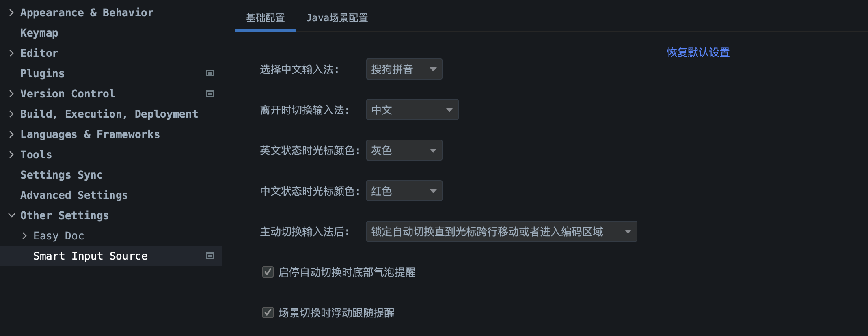868x336 pixels.
Task: Open the 主动切换输入法后 dropdown
Action: (501, 231)
